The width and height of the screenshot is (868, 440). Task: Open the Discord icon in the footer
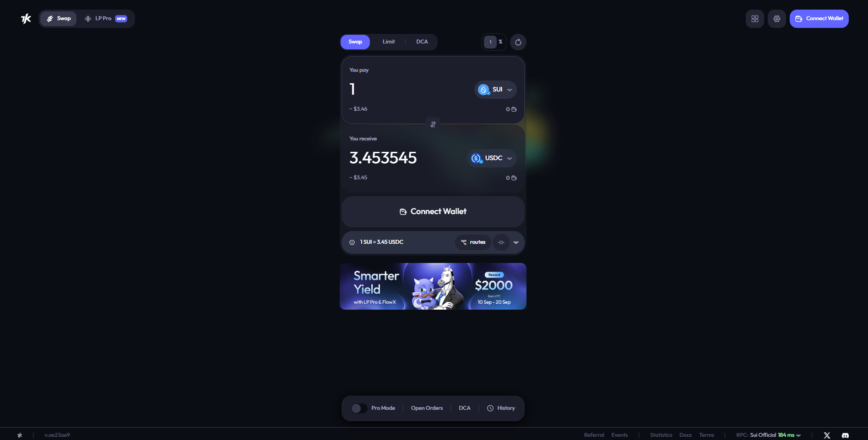(x=845, y=435)
